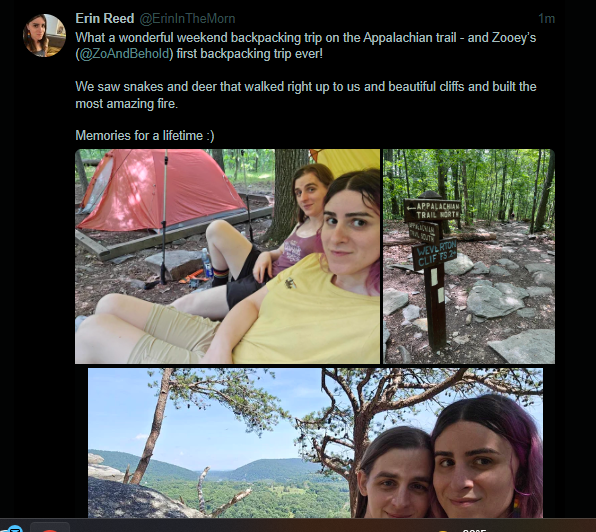Click the yellow weather icon in the taskbar
The width and height of the screenshot is (596, 532).
pos(442,530)
